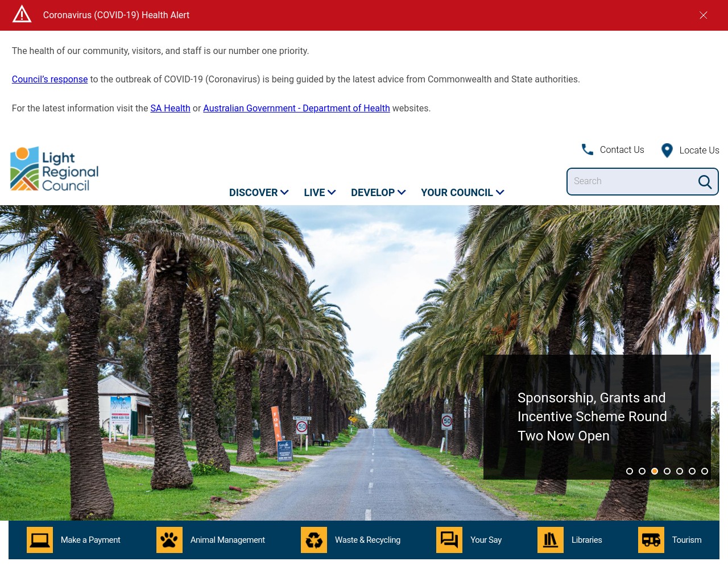Click the Tourism caravan icon
The image size is (728, 582).
coord(651,540)
